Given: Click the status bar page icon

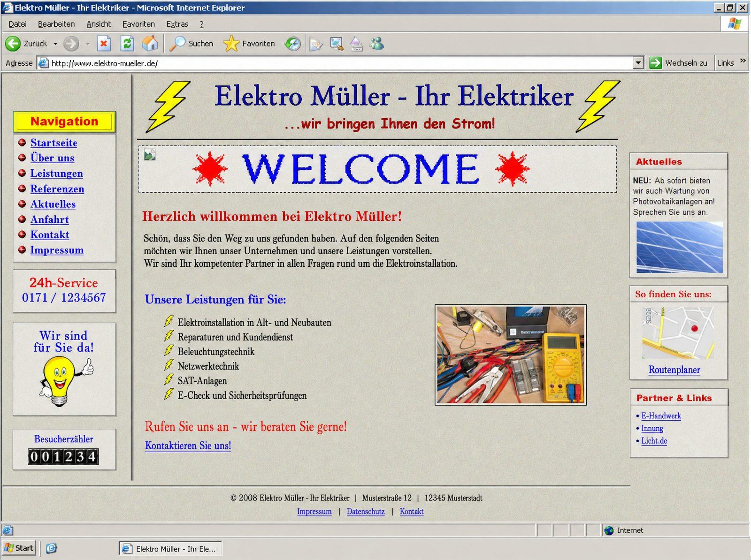Looking at the screenshot, I should click(x=8, y=530).
